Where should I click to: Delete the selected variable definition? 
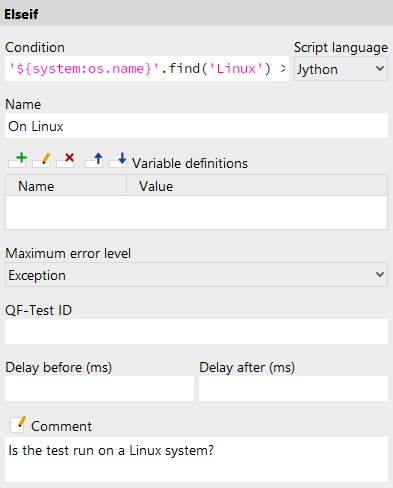click(65, 160)
